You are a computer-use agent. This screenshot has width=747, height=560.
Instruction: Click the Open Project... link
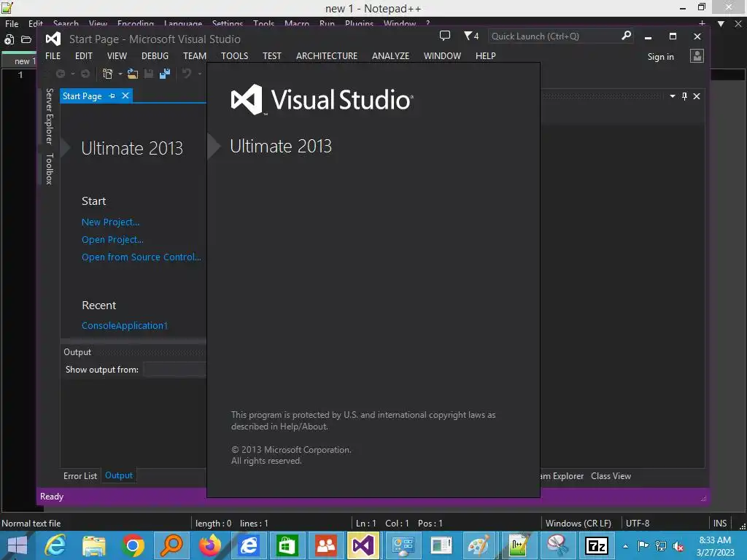tap(112, 239)
